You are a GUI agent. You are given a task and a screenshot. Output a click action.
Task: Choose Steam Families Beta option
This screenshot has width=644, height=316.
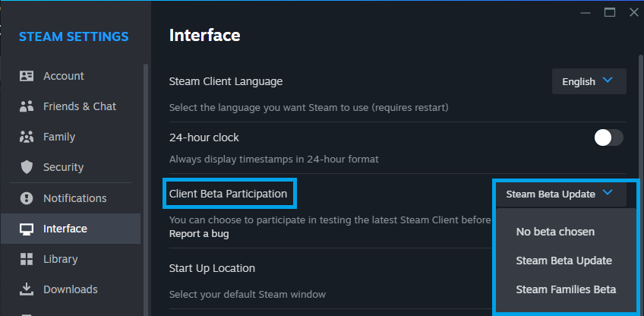[x=566, y=289]
